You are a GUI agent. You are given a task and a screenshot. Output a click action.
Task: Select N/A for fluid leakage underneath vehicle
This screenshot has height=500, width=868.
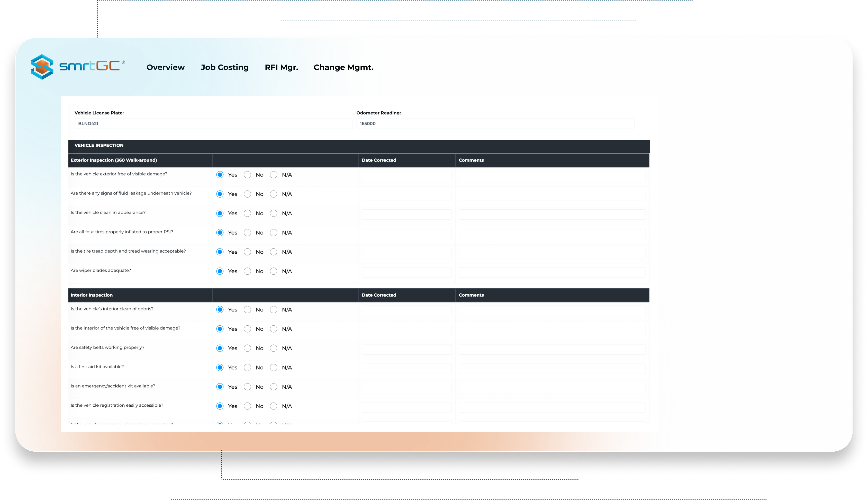[x=273, y=194]
